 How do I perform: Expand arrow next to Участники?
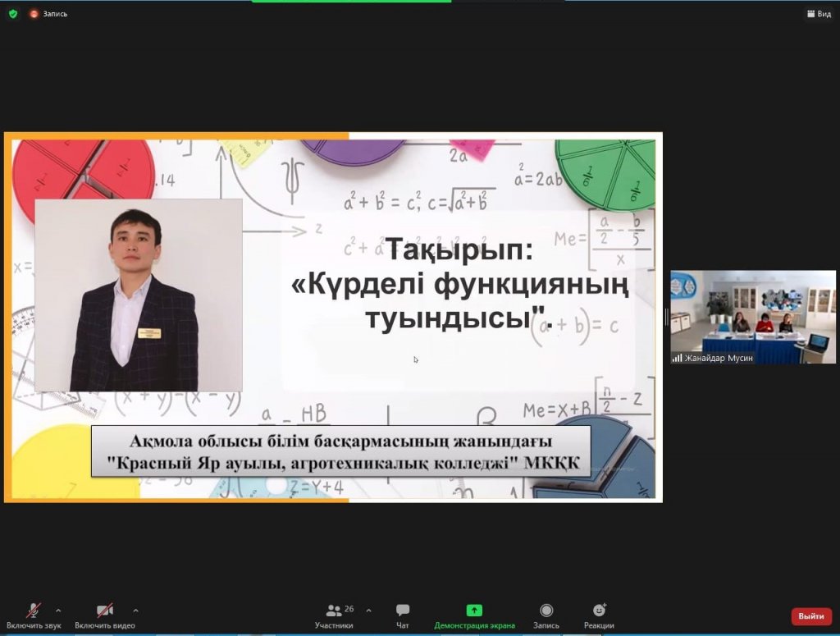pos(368,611)
